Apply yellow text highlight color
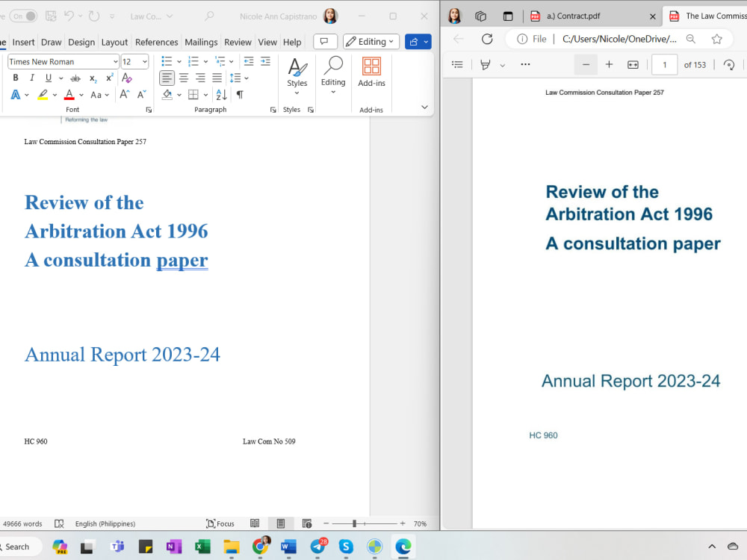The image size is (747, 560). point(43,95)
